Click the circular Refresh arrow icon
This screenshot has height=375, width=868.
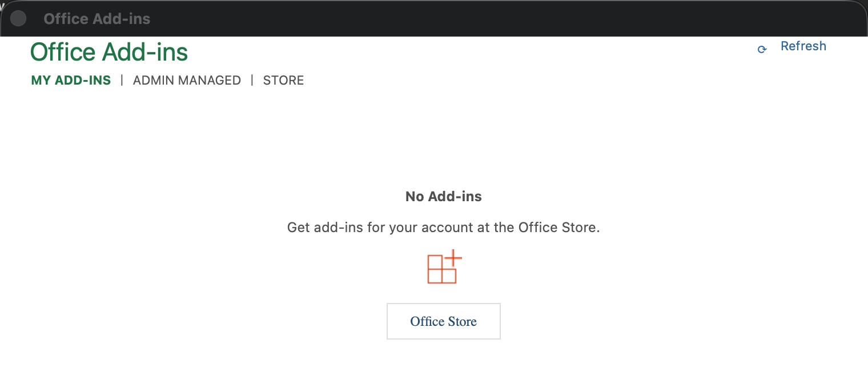(x=762, y=50)
